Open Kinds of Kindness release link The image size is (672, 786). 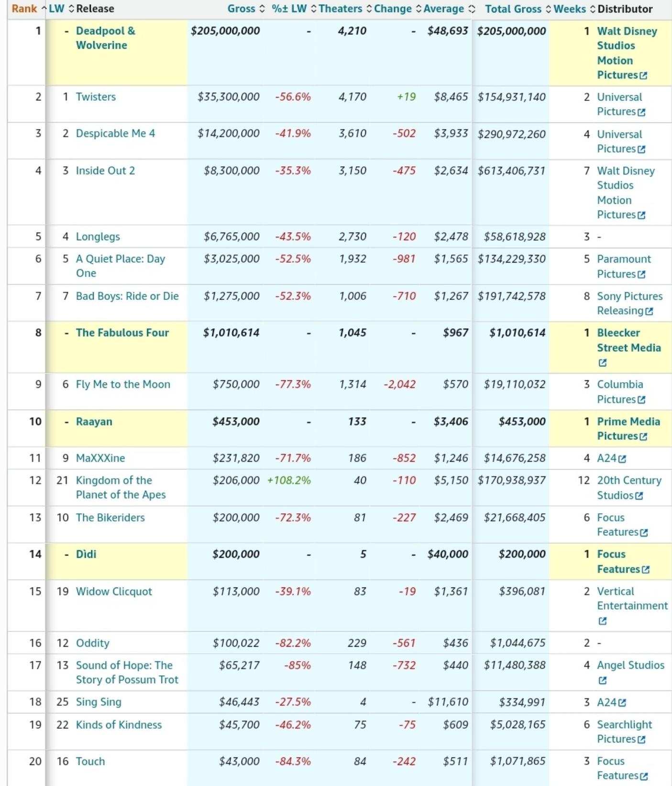(119, 725)
